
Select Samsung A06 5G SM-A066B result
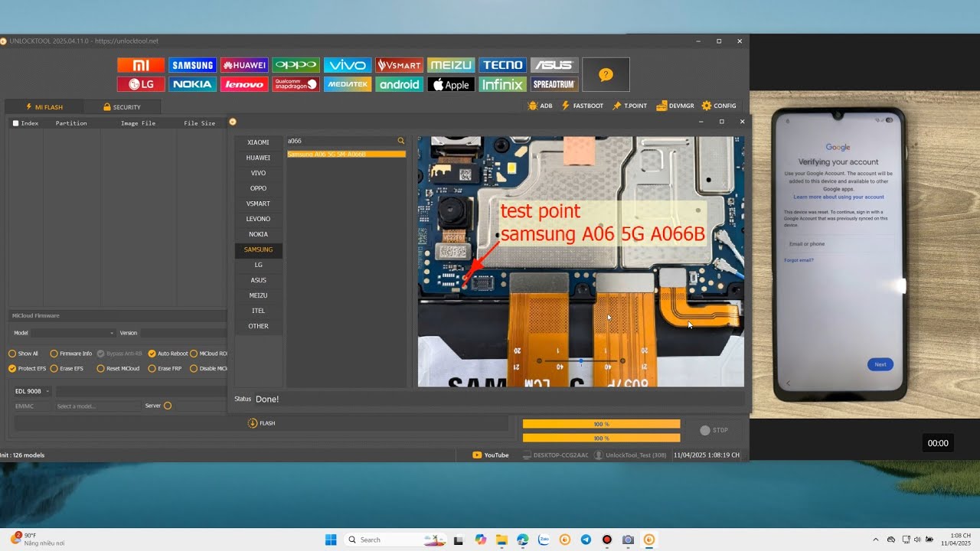[x=346, y=155]
